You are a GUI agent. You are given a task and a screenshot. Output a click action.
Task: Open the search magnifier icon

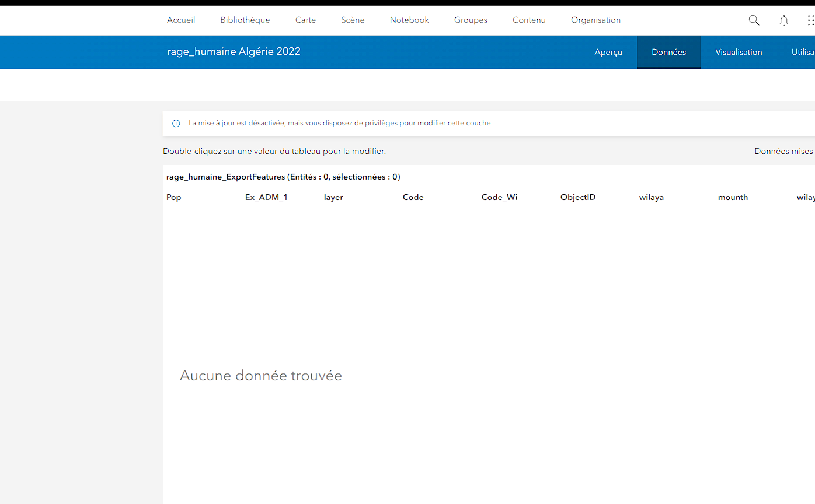click(x=754, y=20)
